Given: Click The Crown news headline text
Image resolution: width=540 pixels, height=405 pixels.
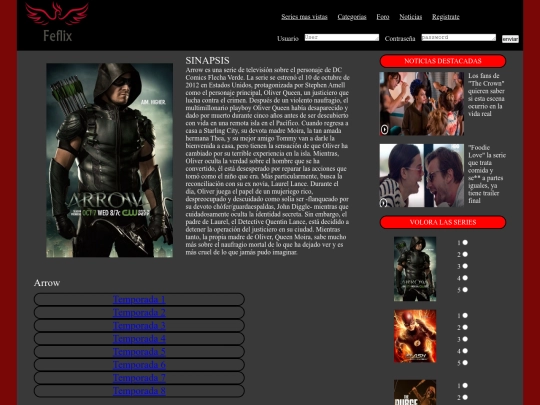Looking at the screenshot, I should tap(486, 95).
